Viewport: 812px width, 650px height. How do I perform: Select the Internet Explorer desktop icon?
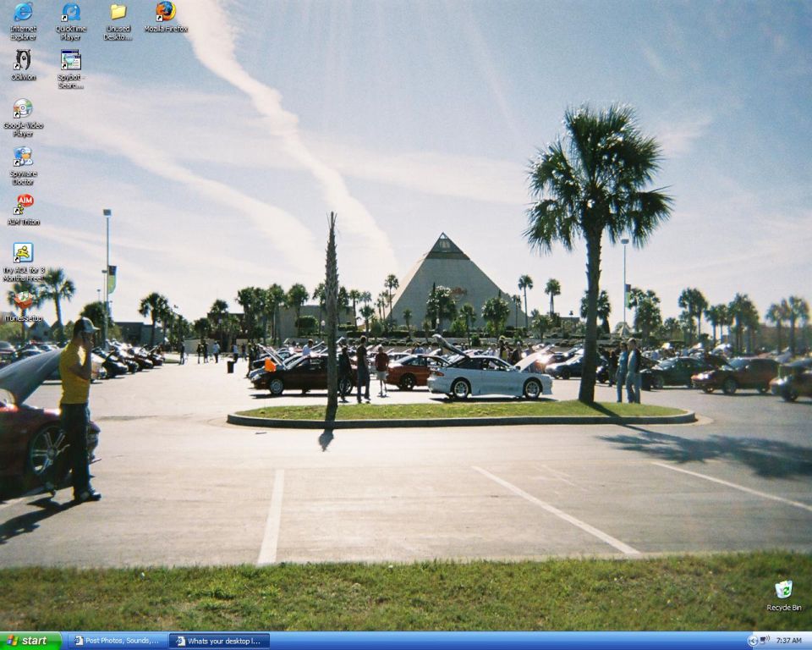tap(23, 19)
